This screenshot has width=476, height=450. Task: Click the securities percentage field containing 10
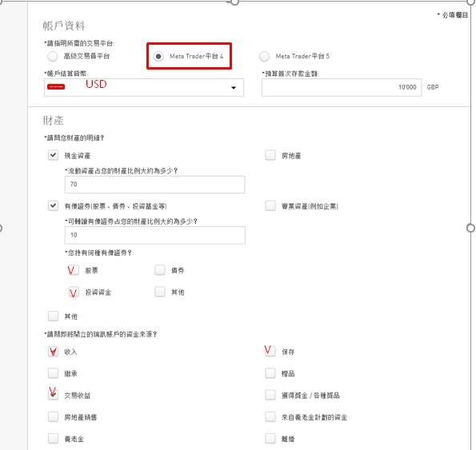click(155, 235)
